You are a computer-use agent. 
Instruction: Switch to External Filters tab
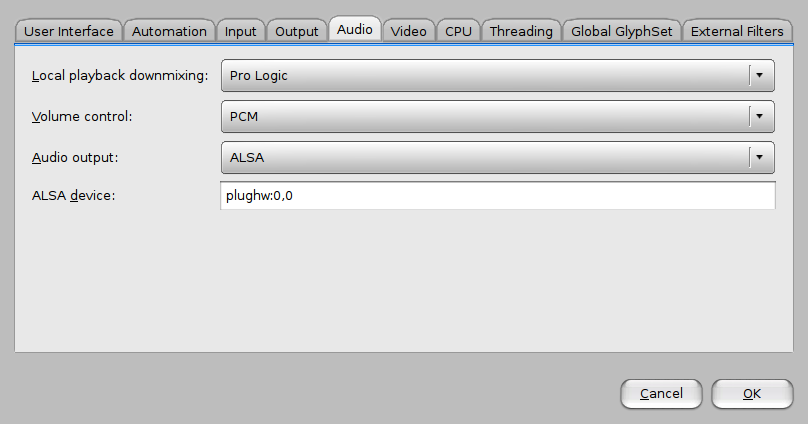(737, 31)
